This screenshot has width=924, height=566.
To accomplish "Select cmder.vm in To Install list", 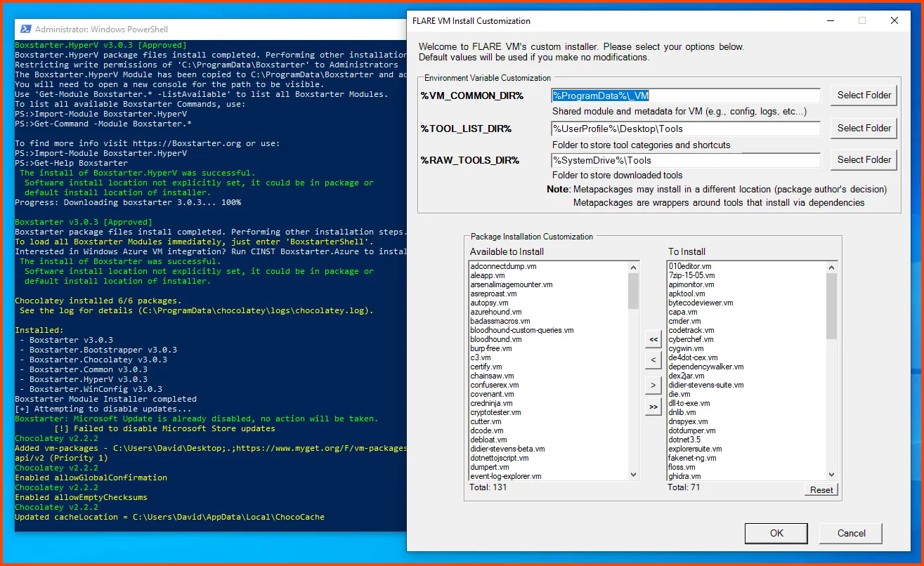I will coord(684,322).
